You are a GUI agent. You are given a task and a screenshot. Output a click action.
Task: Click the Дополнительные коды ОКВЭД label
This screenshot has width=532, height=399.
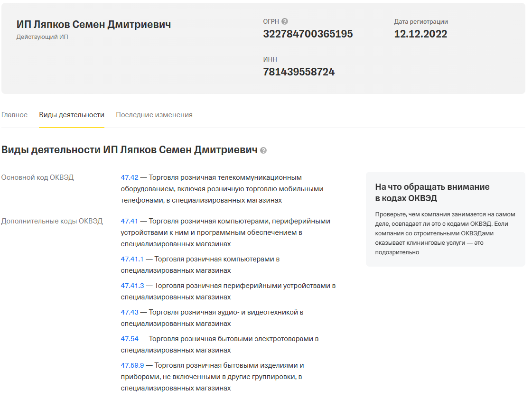[x=52, y=221]
